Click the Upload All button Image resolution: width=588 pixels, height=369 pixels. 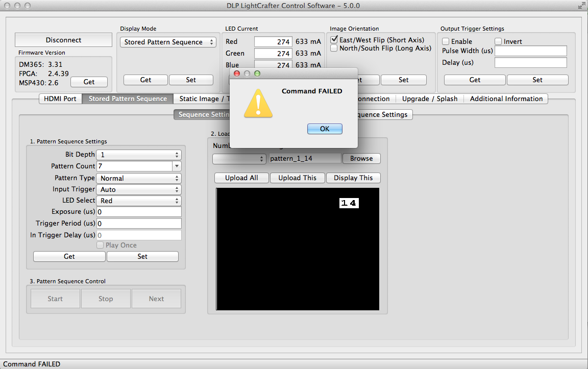click(x=241, y=178)
